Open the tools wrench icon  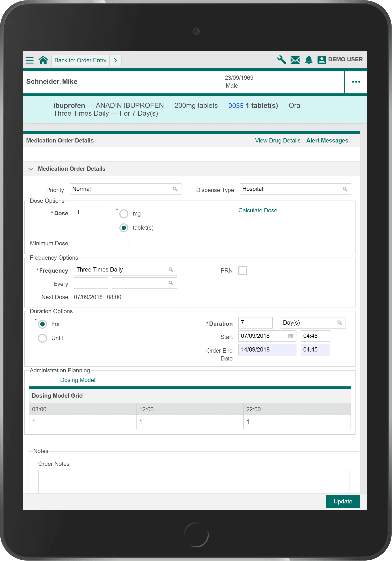coord(281,60)
